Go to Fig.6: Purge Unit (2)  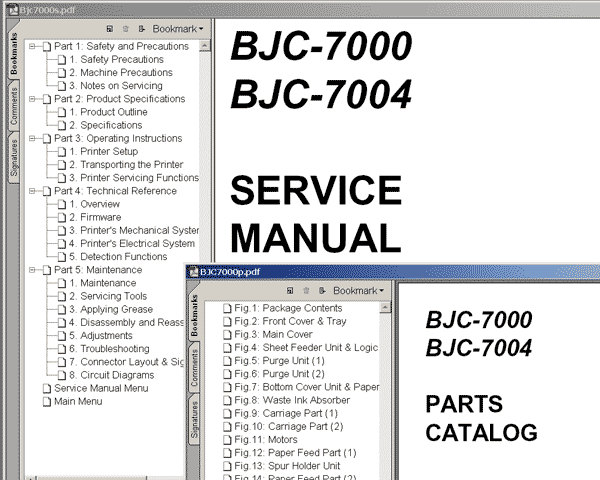click(x=279, y=374)
